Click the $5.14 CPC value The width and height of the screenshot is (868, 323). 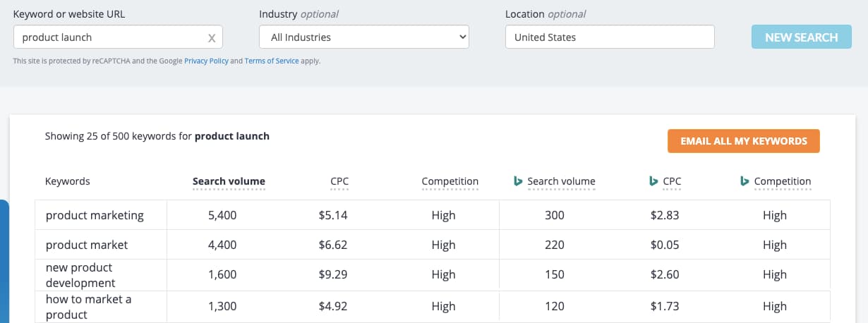coord(333,215)
